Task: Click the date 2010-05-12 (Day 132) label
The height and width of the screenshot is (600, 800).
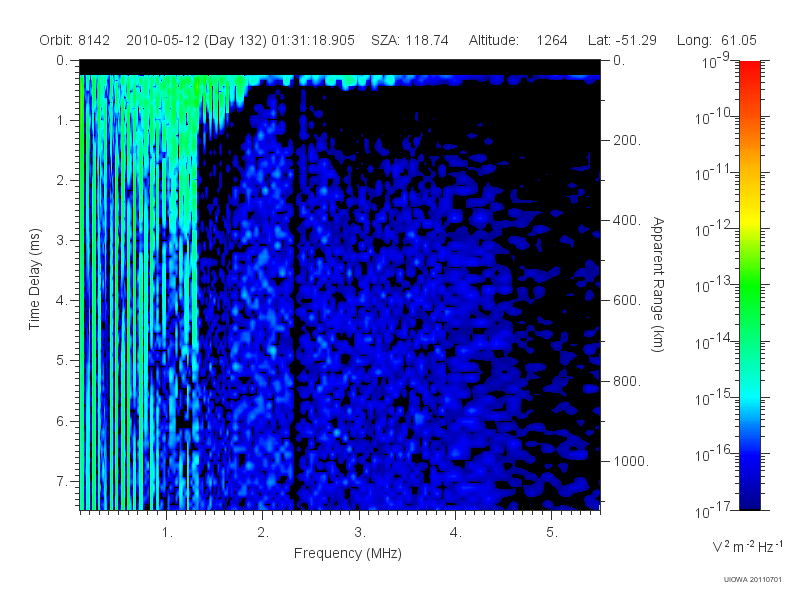Action: [x=196, y=40]
